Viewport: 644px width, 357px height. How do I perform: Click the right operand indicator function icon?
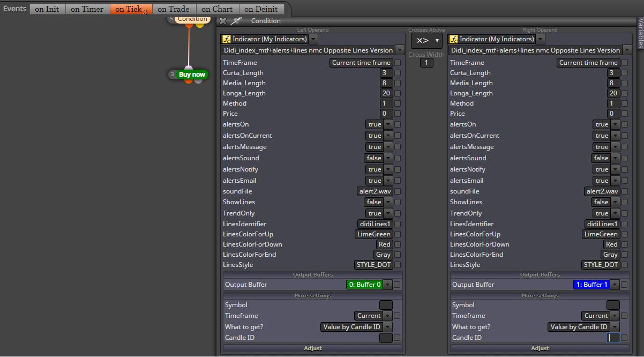(x=454, y=39)
